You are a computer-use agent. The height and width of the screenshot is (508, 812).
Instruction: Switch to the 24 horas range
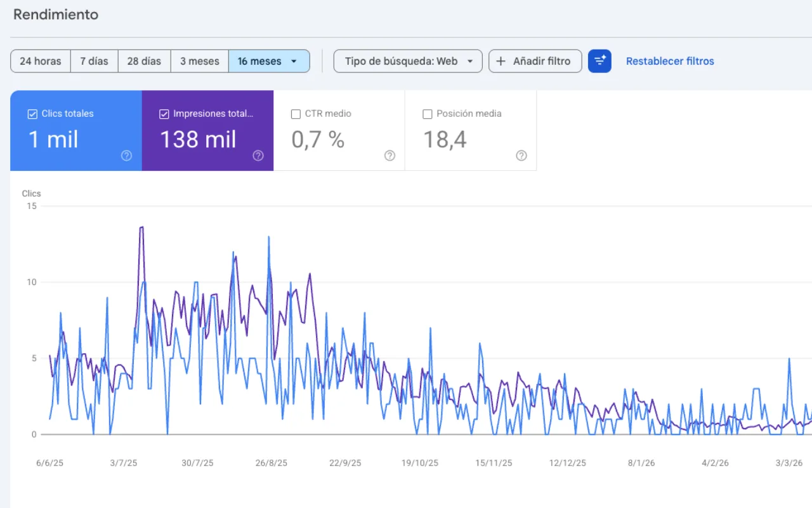(x=41, y=61)
